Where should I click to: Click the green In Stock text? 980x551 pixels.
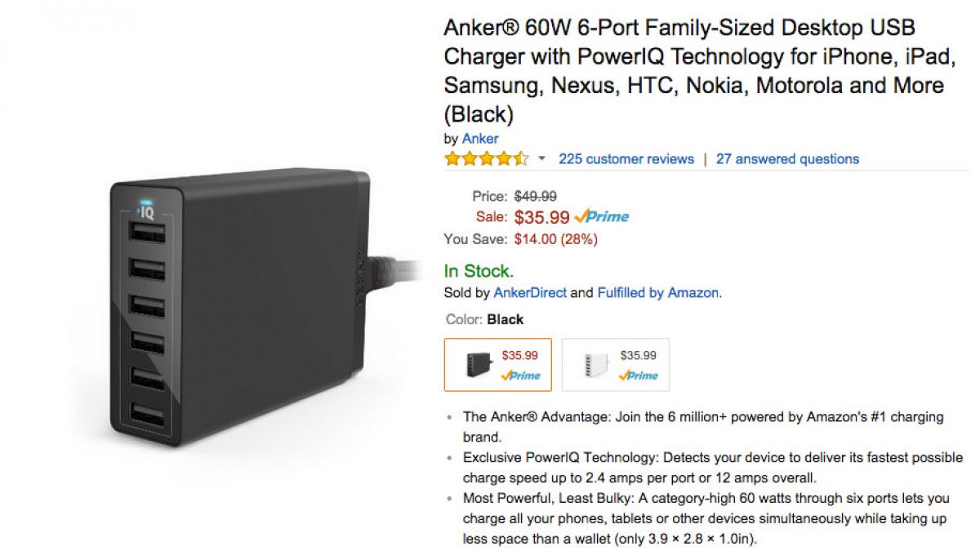click(479, 271)
